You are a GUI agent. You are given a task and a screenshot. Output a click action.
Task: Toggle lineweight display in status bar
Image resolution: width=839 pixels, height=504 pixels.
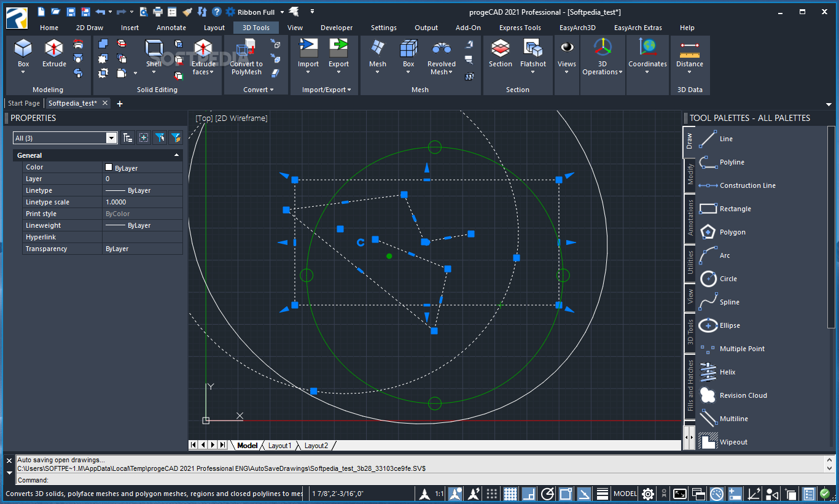point(603,494)
